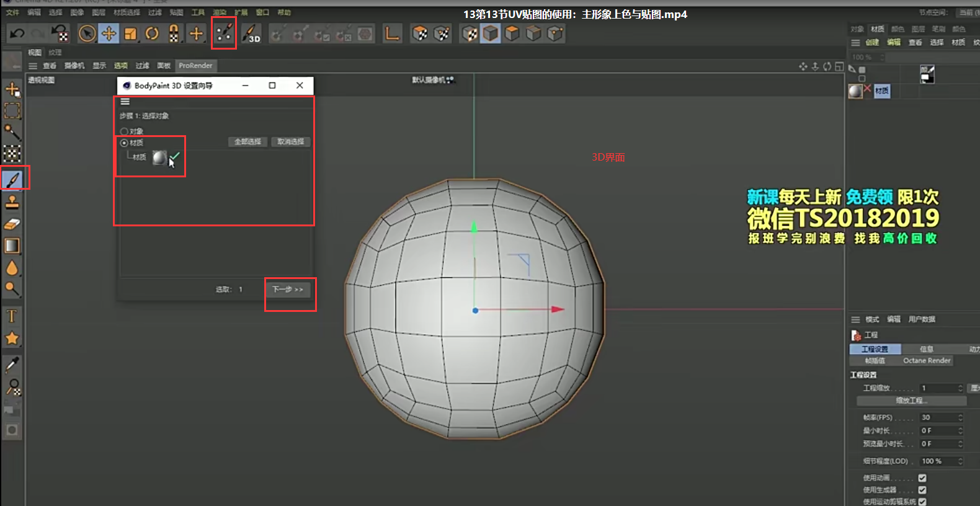Select the Eraser tool in left sidebar

click(x=12, y=224)
